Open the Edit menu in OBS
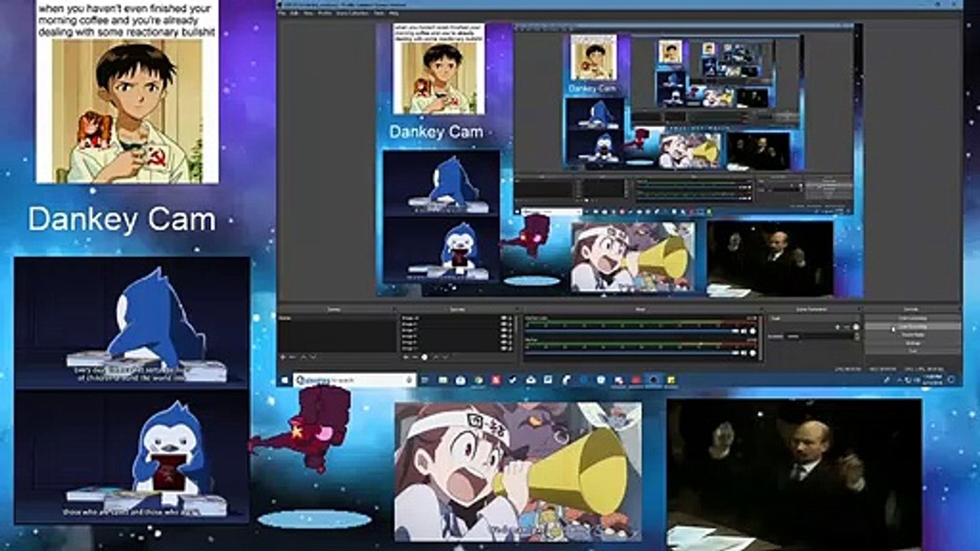The width and height of the screenshot is (980, 551). point(295,13)
